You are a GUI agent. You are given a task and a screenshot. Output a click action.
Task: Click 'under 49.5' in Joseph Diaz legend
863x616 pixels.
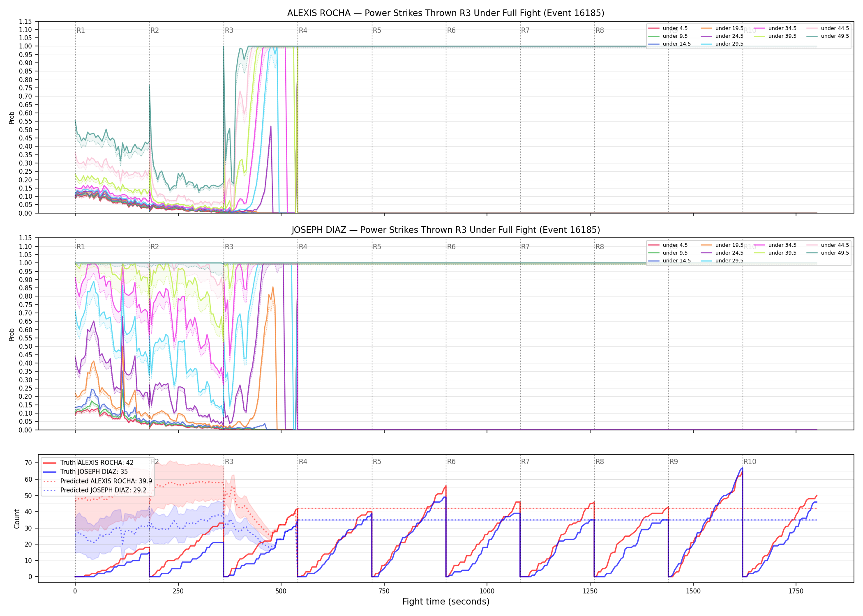click(835, 253)
